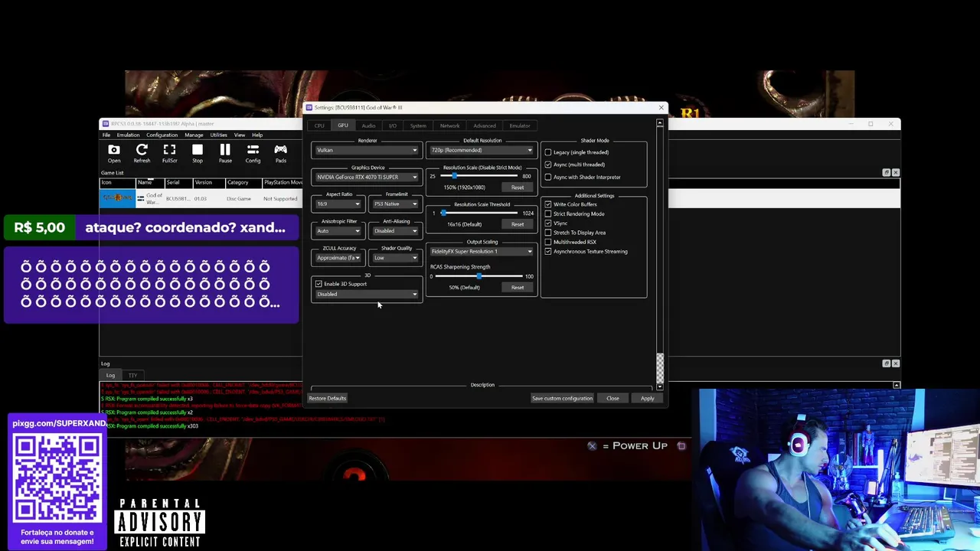Toggle Asynchronous Texture Streaming
The image size is (980, 551).
(548, 251)
